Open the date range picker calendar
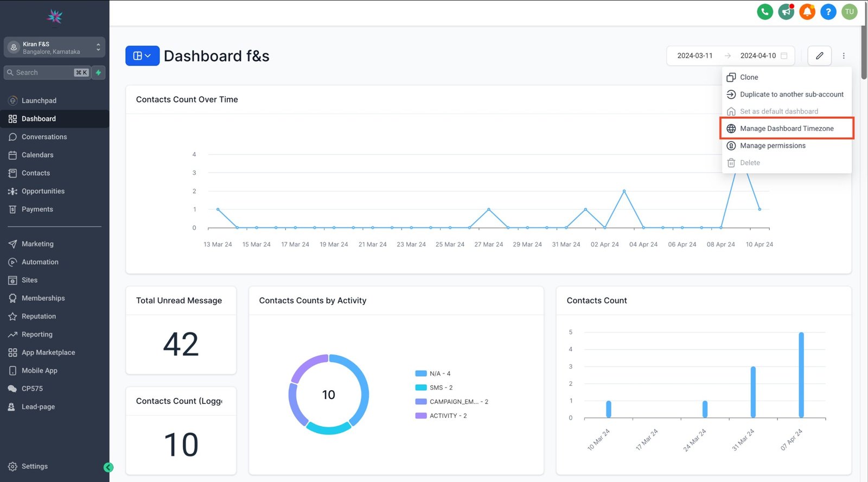868x482 pixels. tap(784, 55)
